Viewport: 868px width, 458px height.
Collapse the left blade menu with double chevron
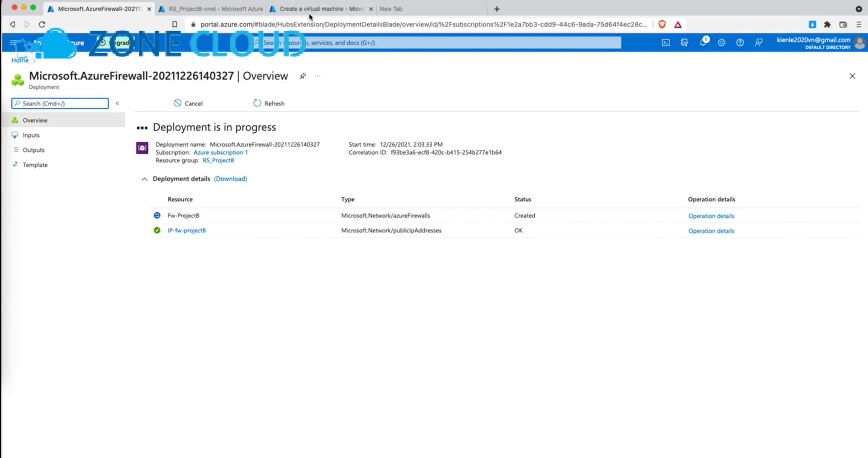point(117,103)
